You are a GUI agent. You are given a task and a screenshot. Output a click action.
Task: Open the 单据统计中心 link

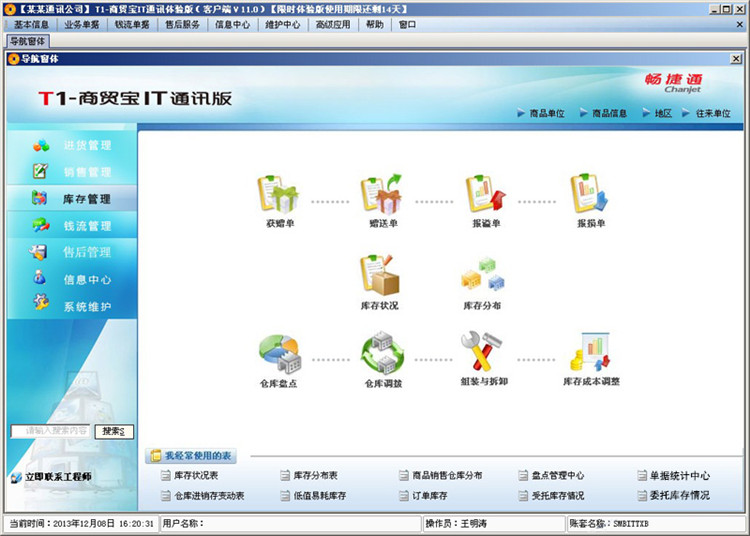[680, 475]
